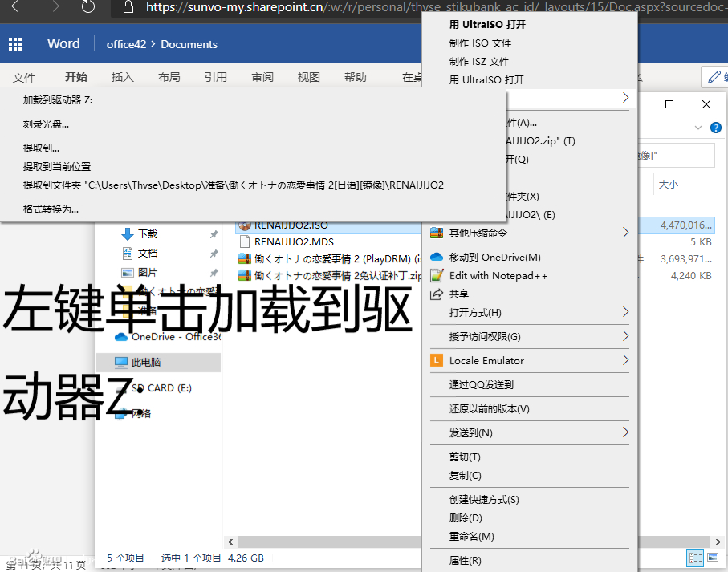Click the OneDrive icon beside 移动到 OneDrive
728x572 pixels.
[437, 257]
